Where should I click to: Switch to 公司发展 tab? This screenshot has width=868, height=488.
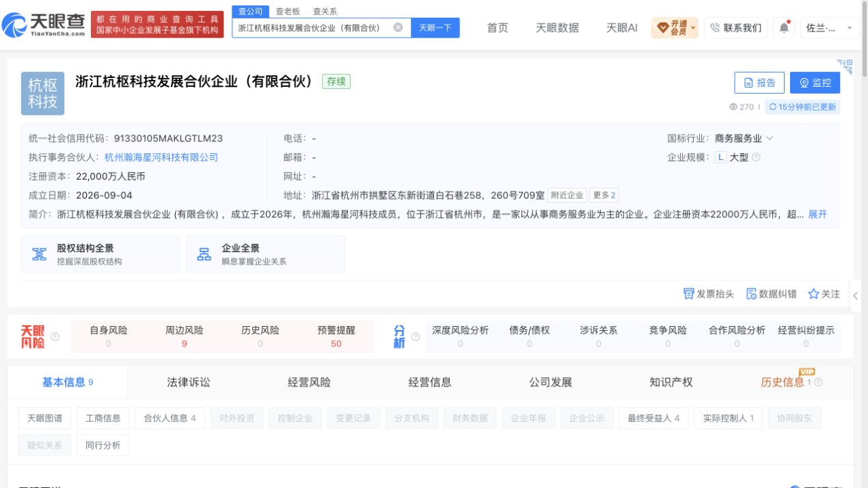(551, 382)
